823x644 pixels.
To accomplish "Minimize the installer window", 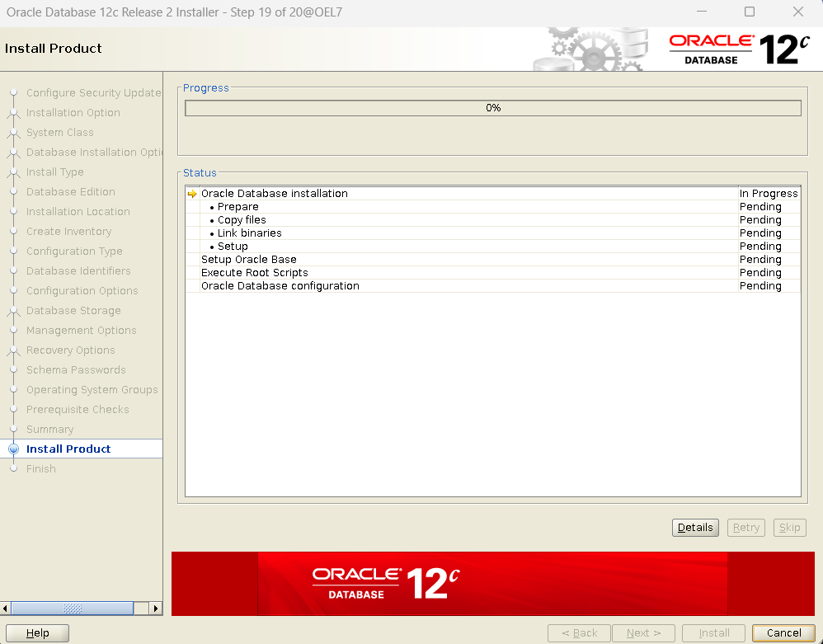I will pyautogui.click(x=702, y=12).
